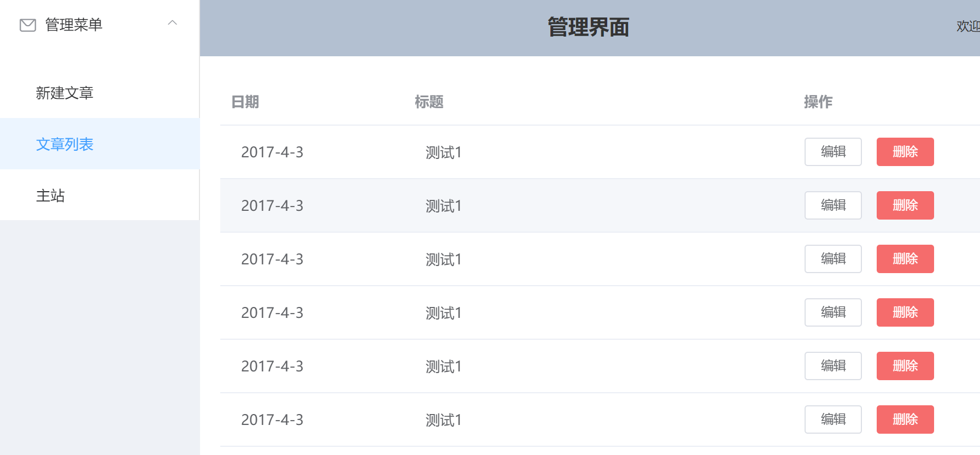This screenshot has height=455, width=980.
Task: Click 编辑 on the last visible row
Action: point(832,419)
